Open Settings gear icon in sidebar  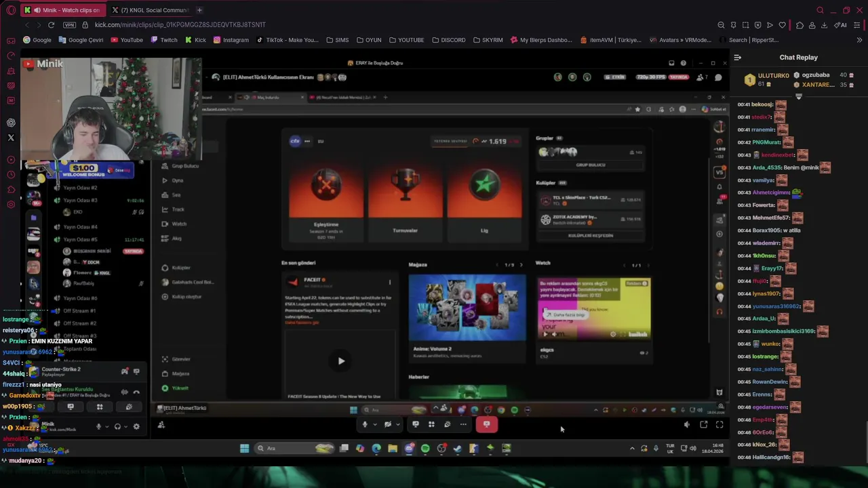11,205
